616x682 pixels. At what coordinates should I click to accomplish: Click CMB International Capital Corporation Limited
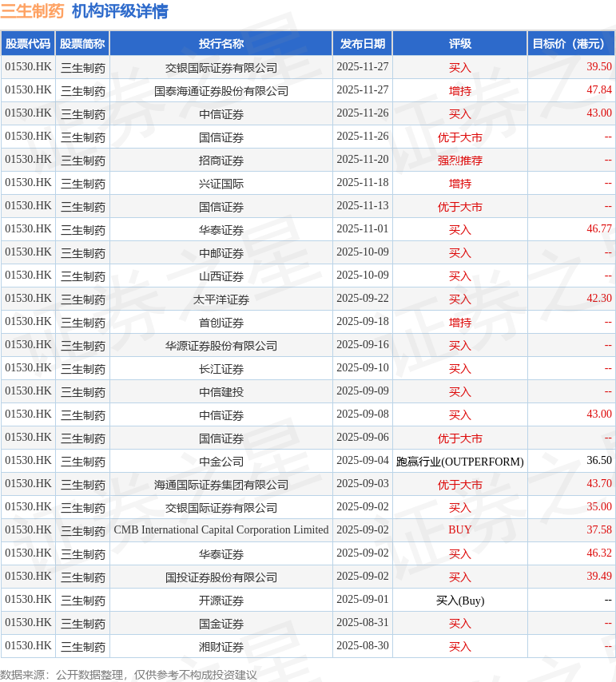221,529
